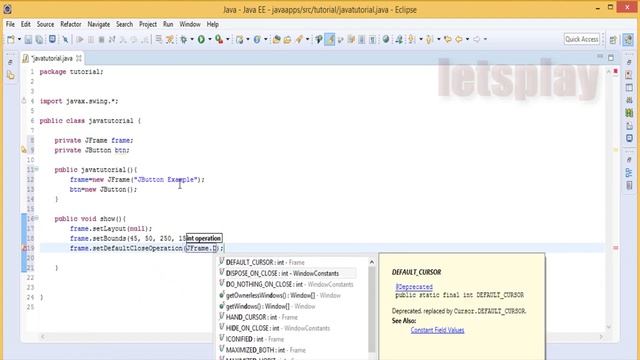Viewport: 640px width, 360px height.
Task: Click the New Java Class icon
Action: [x=257, y=40]
